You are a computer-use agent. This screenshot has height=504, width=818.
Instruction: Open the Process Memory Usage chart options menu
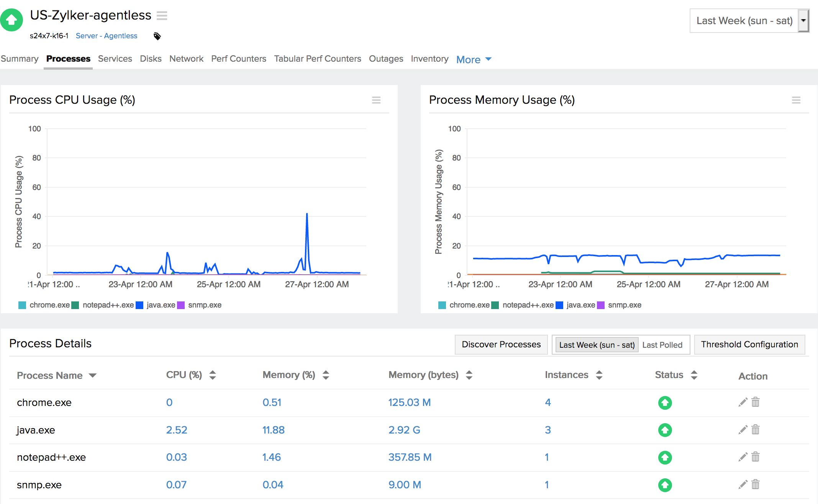[796, 100]
